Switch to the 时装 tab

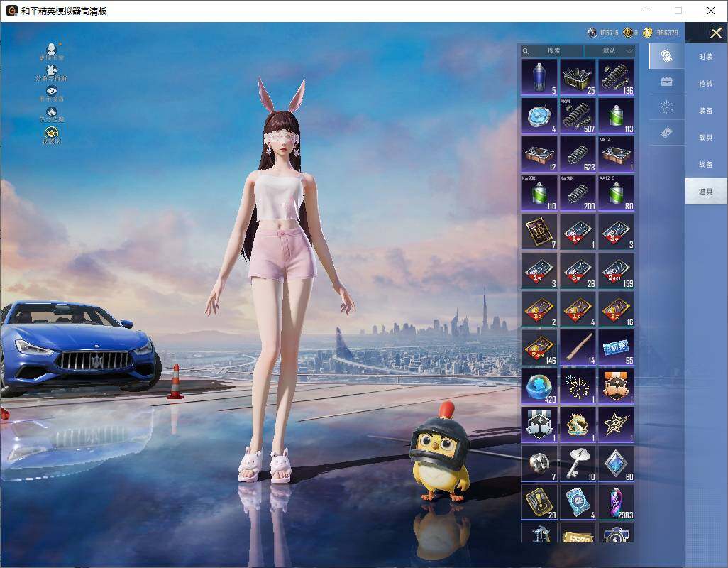click(706, 57)
